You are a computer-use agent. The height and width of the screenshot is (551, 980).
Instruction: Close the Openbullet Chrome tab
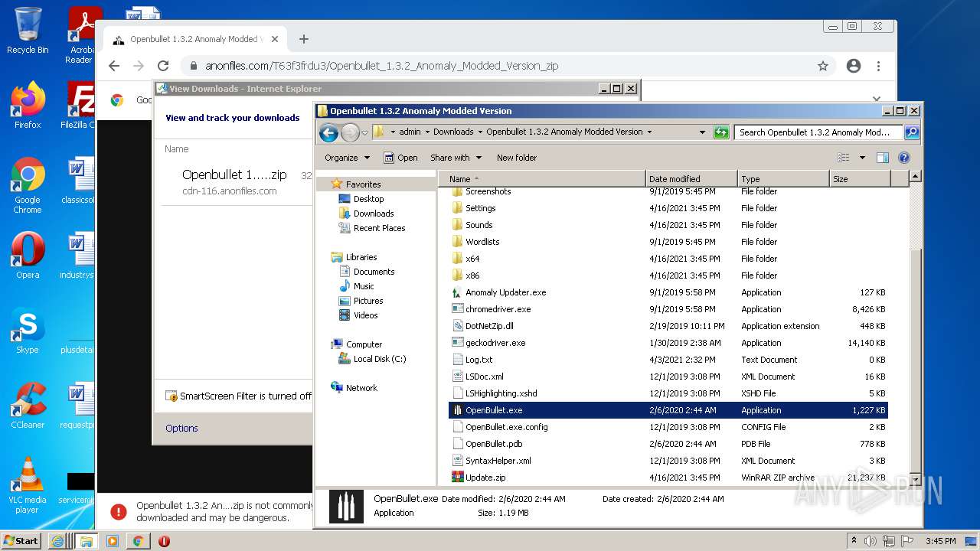(x=276, y=39)
